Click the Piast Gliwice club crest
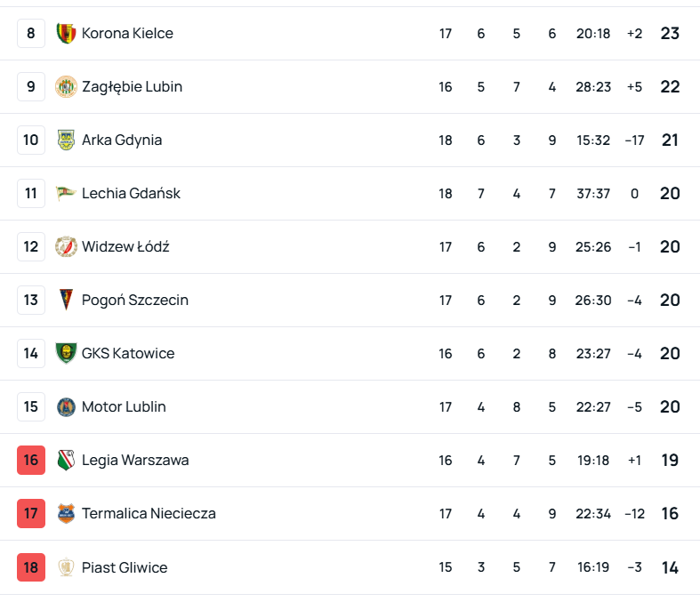 pos(66,567)
